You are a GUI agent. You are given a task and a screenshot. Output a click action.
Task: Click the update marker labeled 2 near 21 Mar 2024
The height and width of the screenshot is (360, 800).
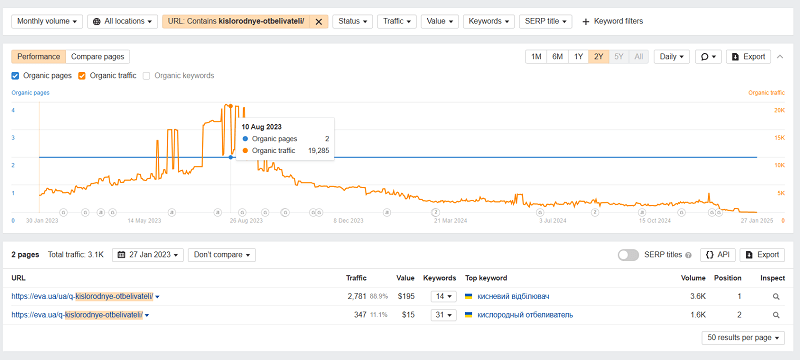click(x=436, y=212)
